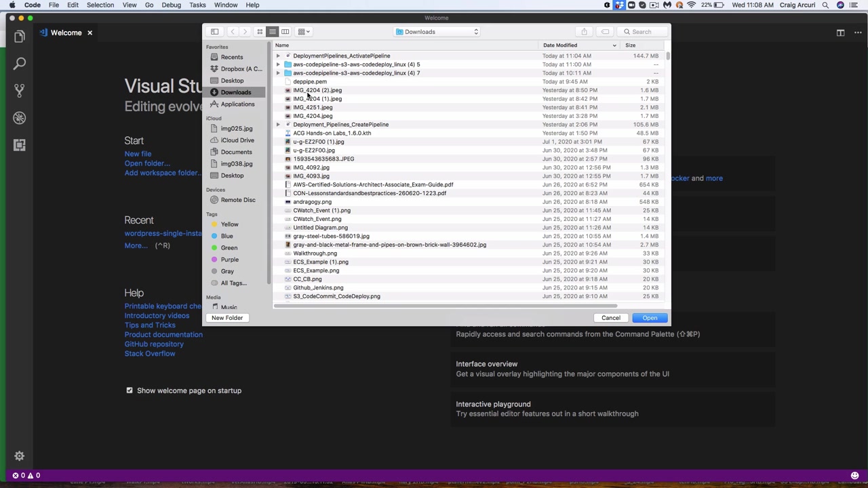The width and height of the screenshot is (868, 488).
Task: Click the Edit Tags button in the file dialog
Action: (605, 32)
